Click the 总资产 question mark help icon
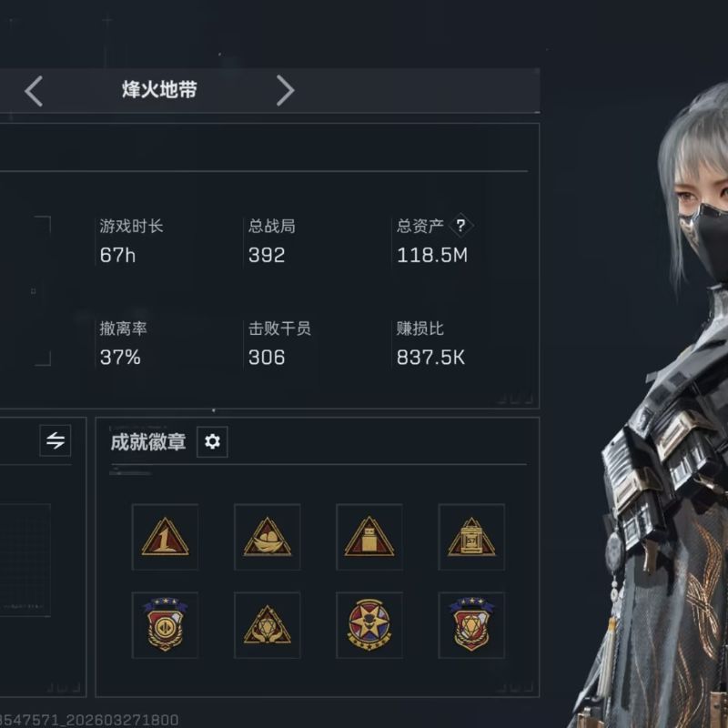This screenshot has width=728, height=728. [460, 226]
